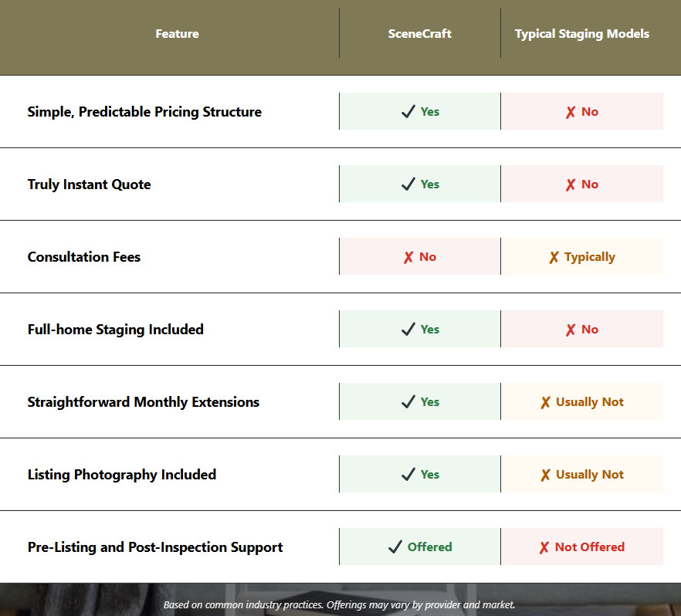Select the Typical Staging Models column header
Image resolution: width=681 pixels, height=616 pixels.
point(581,34)
